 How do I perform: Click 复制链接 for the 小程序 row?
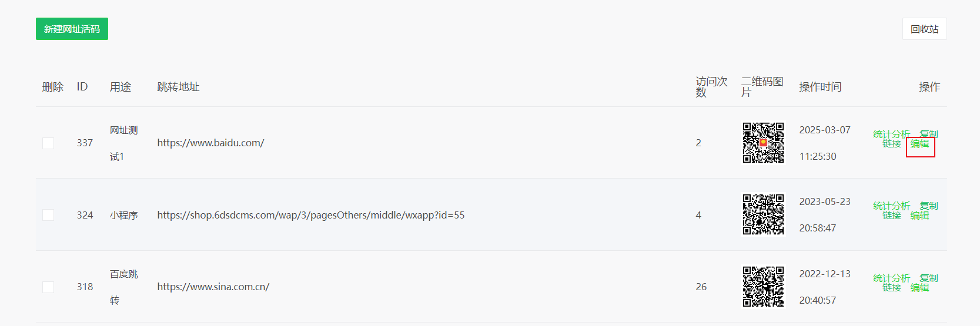(929, 206)
